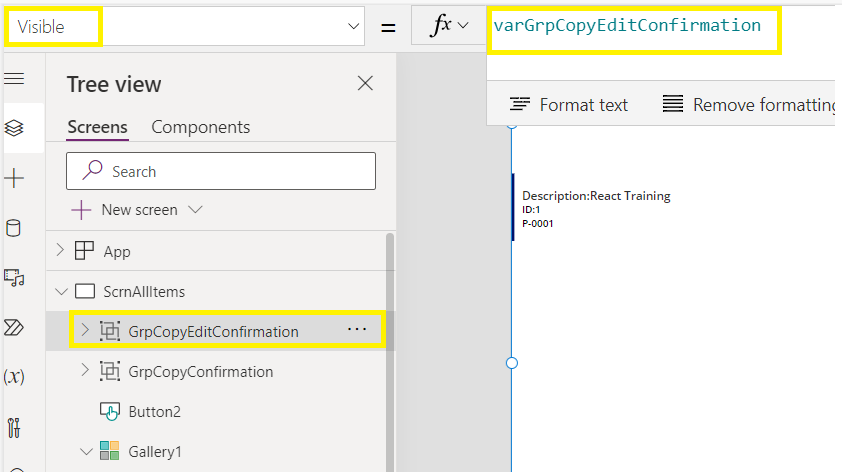The width and height of the screenshot is (842, 472).
Task: Collapse the ScrnAllItems screen node
Action: tap(62, 291)
